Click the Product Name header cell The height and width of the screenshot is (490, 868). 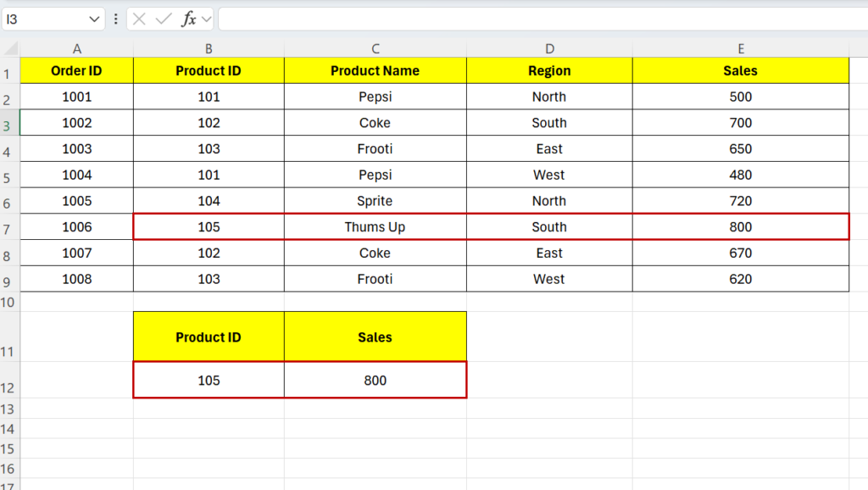click(376, 71)
